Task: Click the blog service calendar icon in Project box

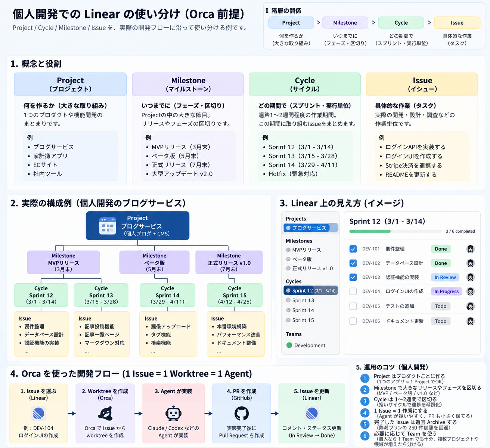Action: pos(108,226)
